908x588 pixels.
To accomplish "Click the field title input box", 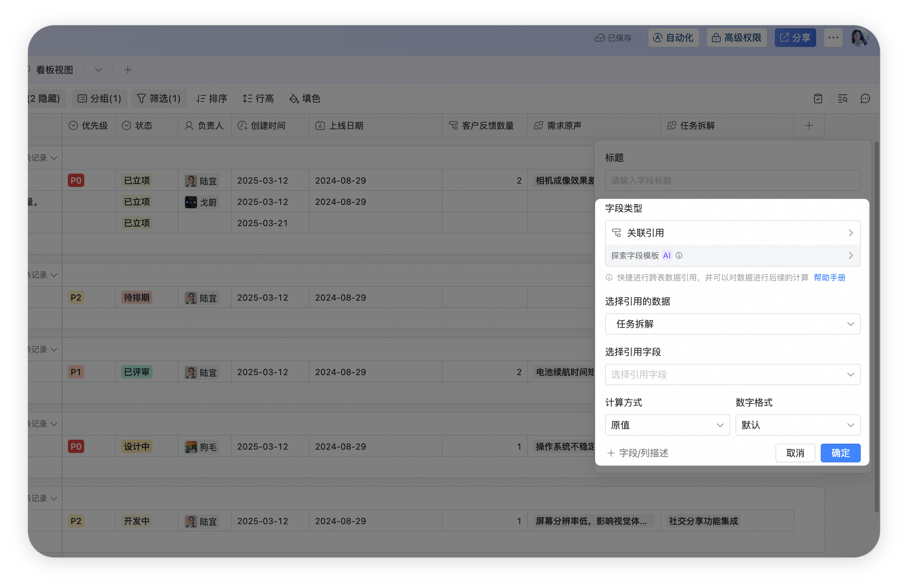I will click(733, 180).
